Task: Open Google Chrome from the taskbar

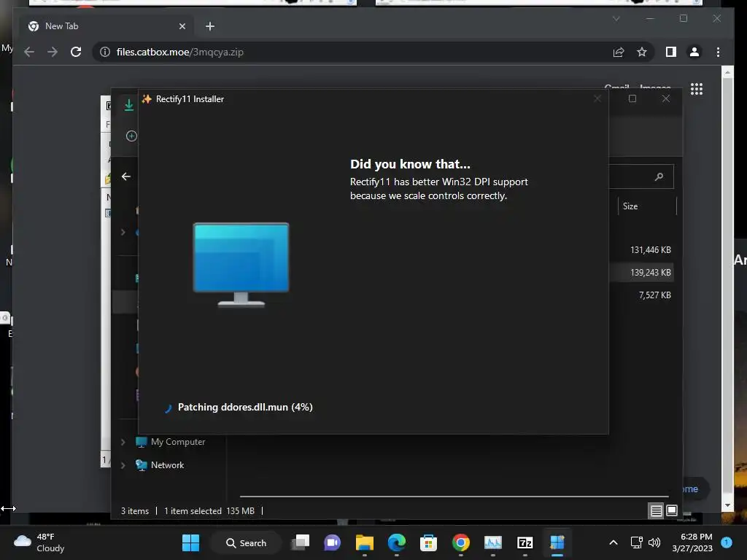Action: (x=461, y=542)
